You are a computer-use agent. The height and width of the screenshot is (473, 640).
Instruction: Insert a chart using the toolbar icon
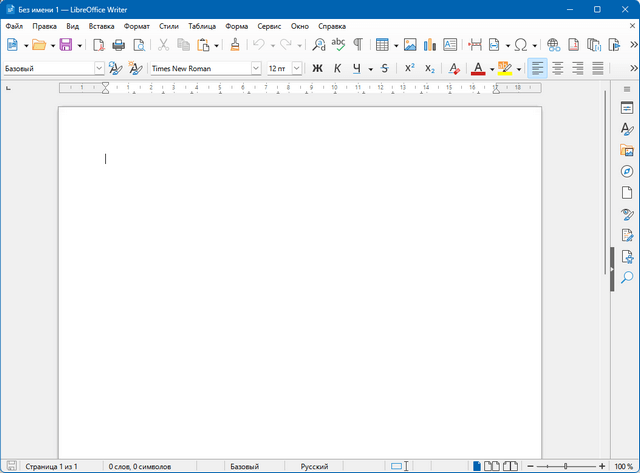click(430, 45)
